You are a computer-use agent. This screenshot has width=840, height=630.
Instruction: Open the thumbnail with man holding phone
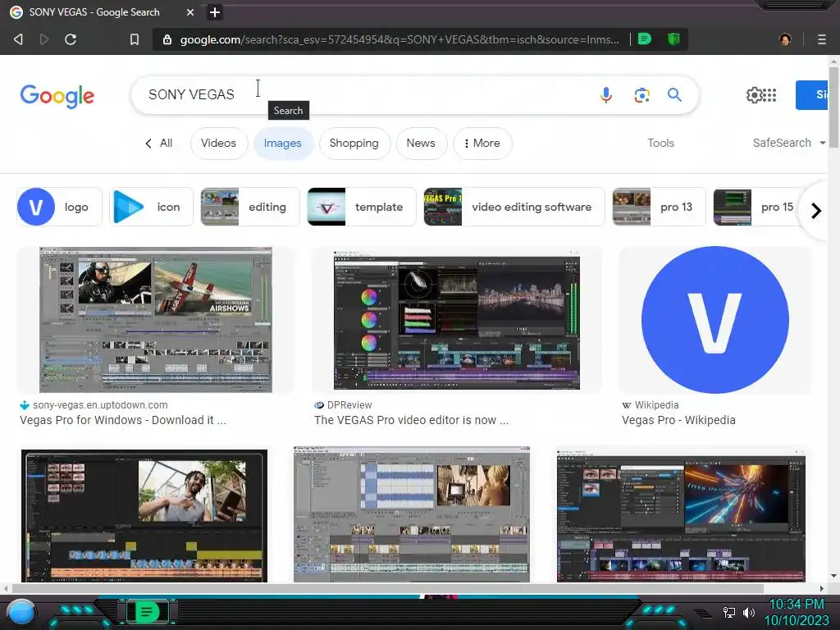point(144,515)
